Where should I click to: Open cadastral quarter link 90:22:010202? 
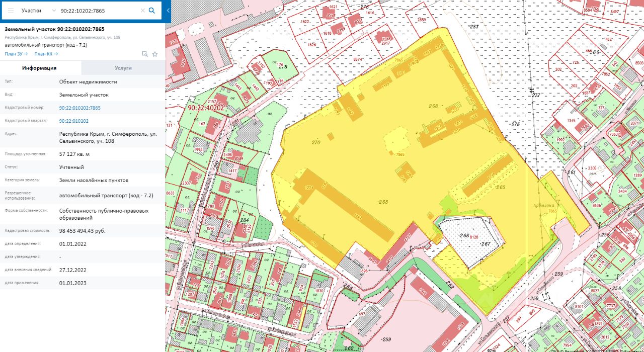[74, 121]
